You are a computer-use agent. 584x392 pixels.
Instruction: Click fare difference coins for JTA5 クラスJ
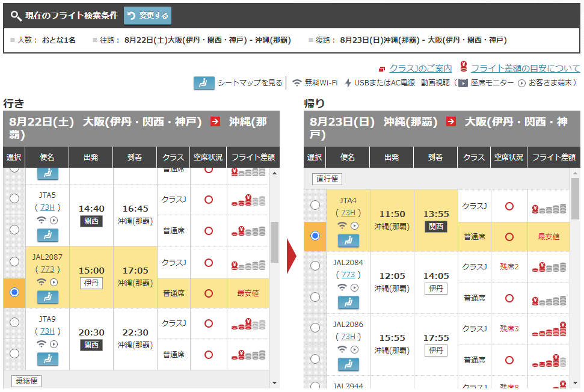(x=248, y=200)
